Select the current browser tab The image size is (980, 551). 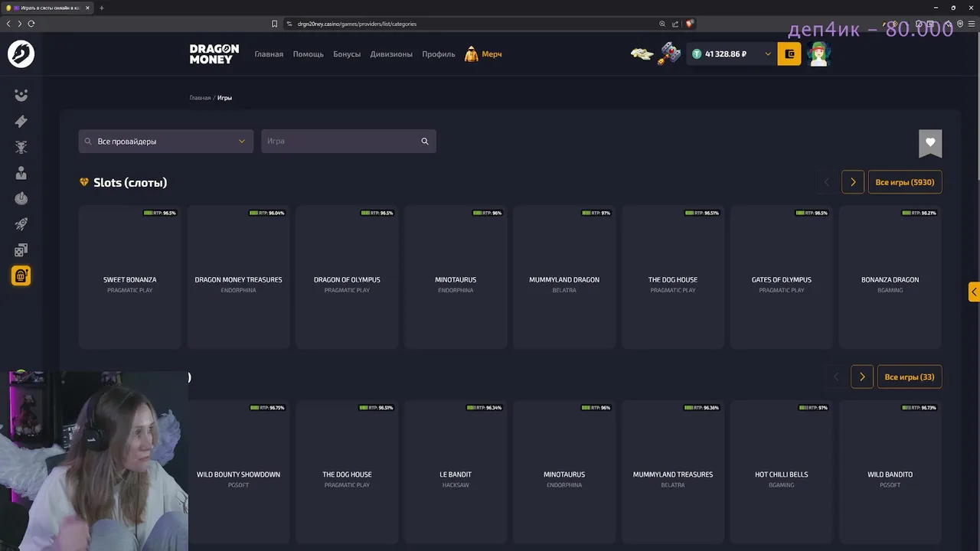click(x=47, y=8)
